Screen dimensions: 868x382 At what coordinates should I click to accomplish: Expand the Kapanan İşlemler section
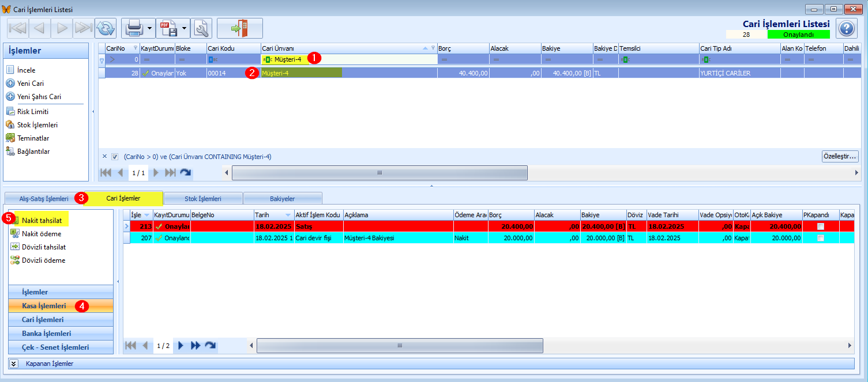coord(14,364)
